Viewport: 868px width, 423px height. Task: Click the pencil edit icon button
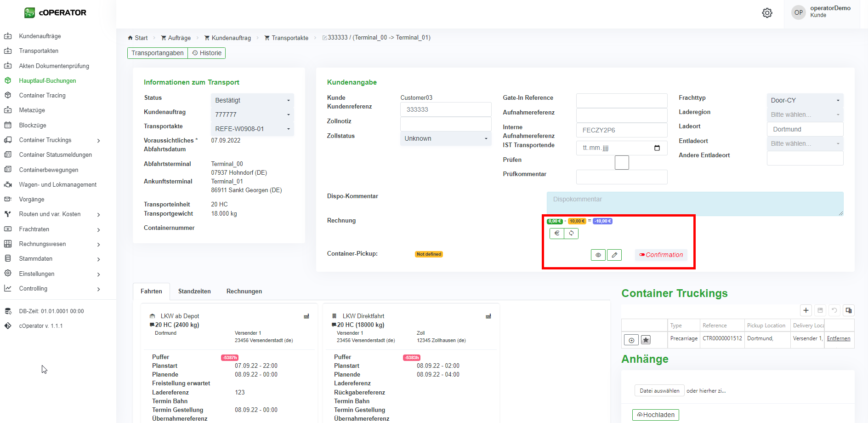614,255
